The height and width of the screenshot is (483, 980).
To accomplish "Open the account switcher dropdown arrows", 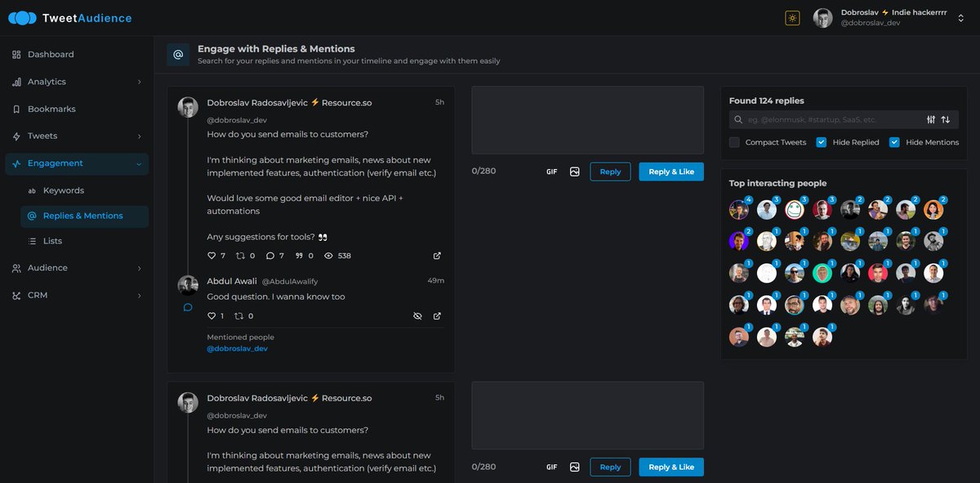I will tap(960, 18).
